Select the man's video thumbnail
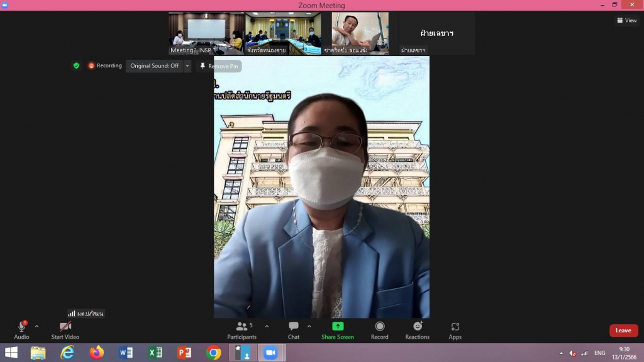Viewport: 644px width, 362px height. pos(360,33)
